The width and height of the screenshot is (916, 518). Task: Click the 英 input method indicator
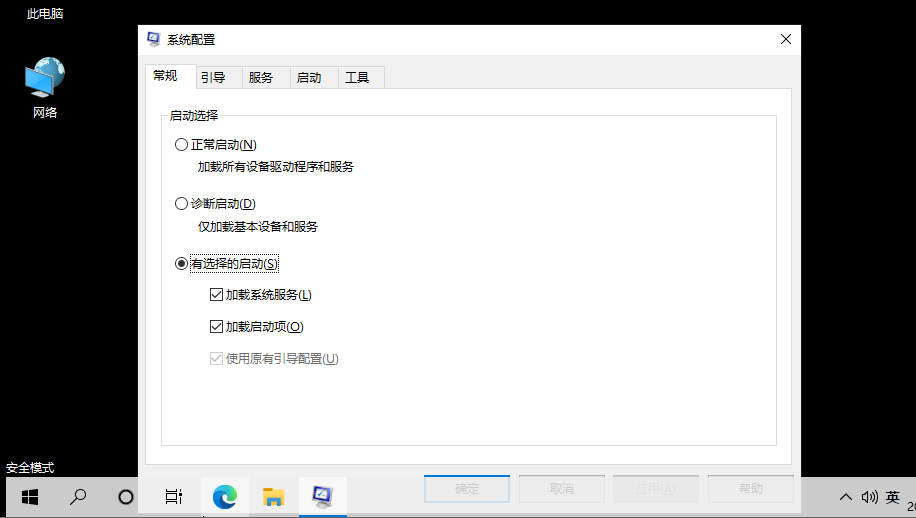[893, 497]
